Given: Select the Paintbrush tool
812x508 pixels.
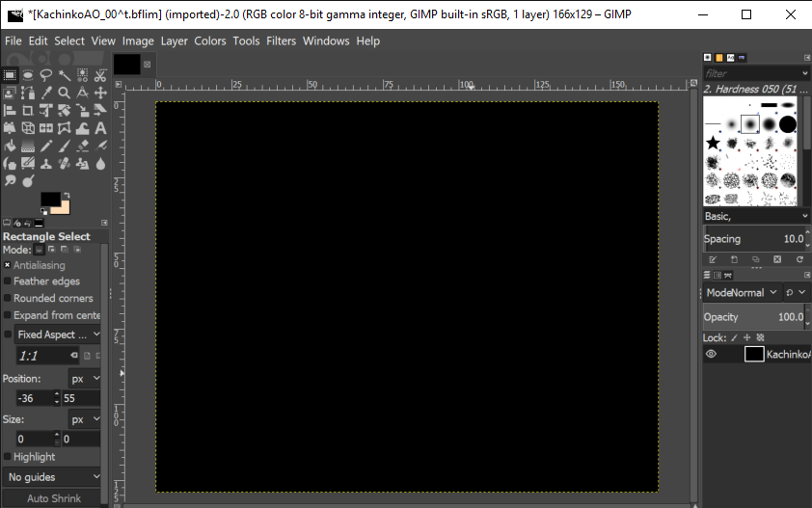Looking at the screenshot, I should click(x=64, y=146).
